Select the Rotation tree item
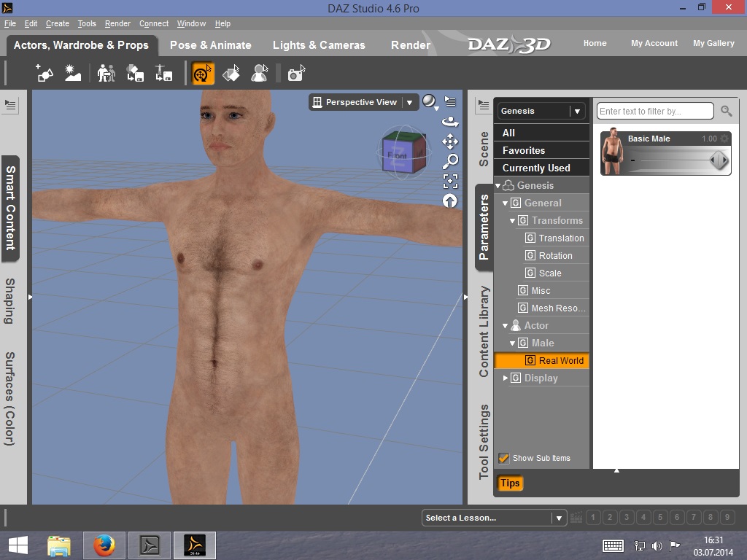747x560 pixels. point(556,256)
